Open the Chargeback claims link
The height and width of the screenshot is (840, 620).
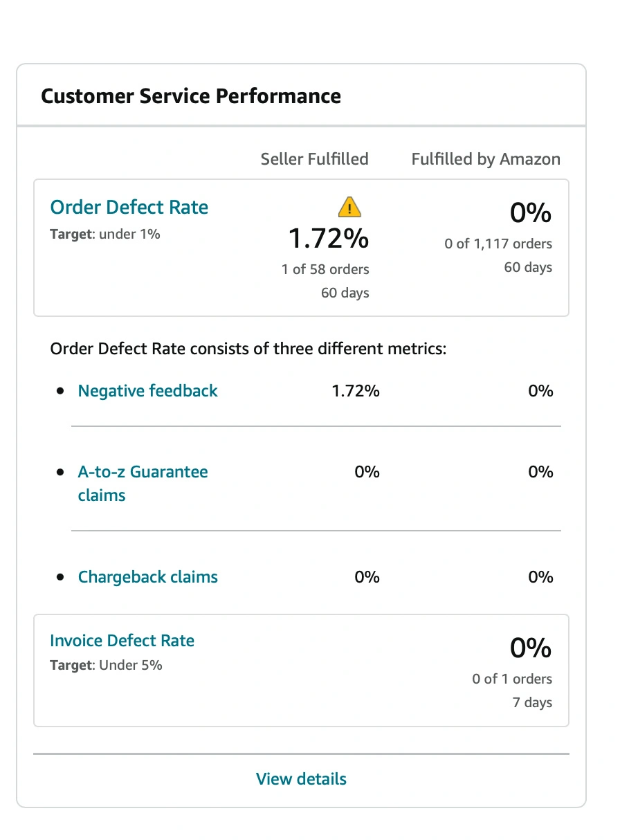pos(147,576)
